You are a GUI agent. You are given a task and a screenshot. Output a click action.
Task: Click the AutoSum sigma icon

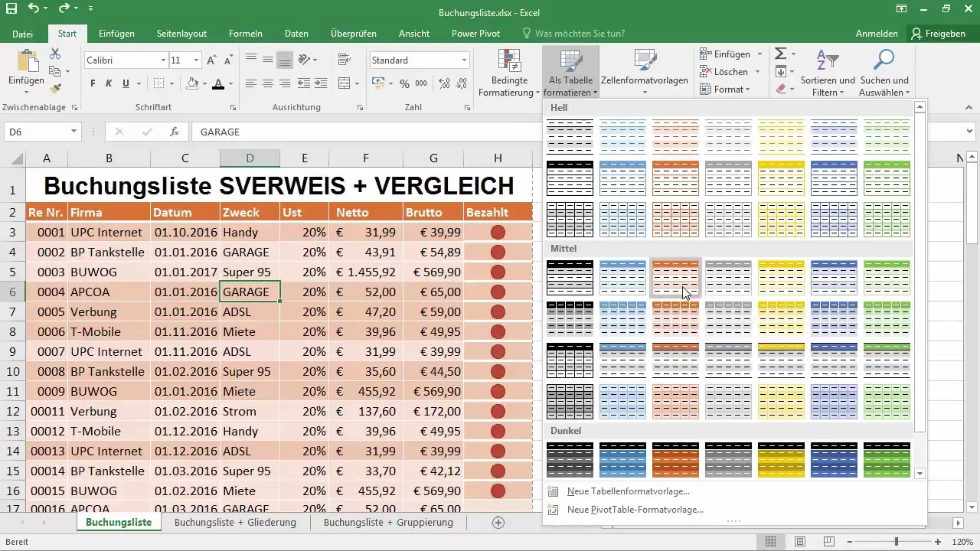click(x=780, y=54)
